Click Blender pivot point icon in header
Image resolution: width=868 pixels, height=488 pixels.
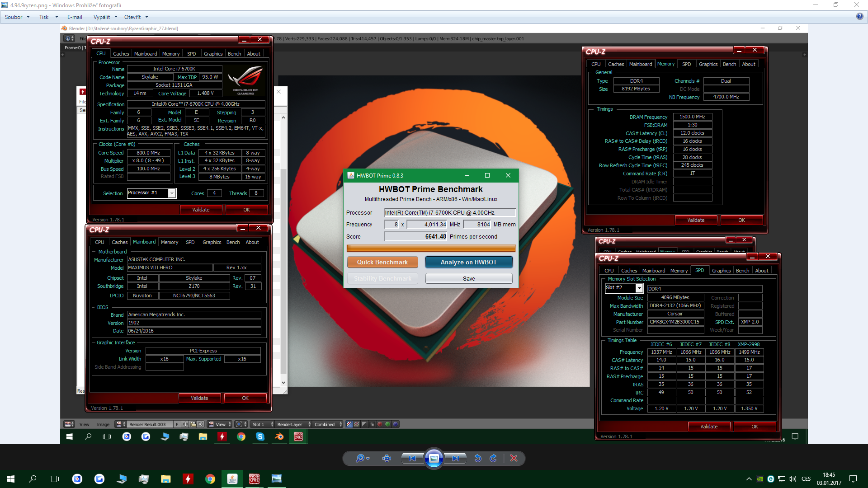coord(241,424)
